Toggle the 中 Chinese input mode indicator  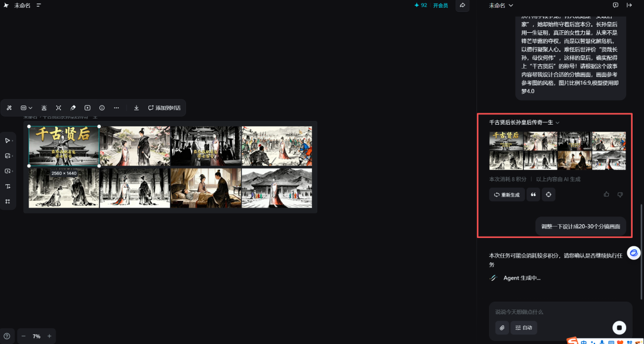pos(584,342)
